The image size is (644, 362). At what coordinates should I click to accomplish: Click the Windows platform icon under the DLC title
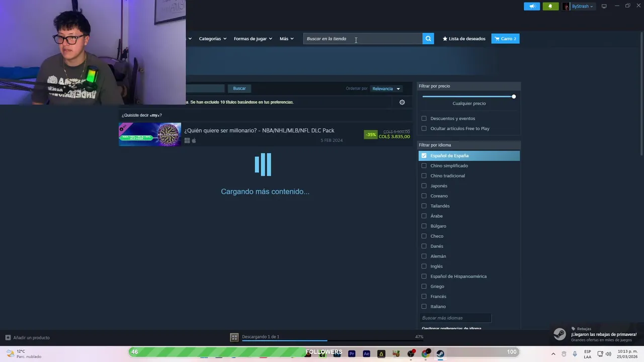pyautogui.click(x=187, y=141)
